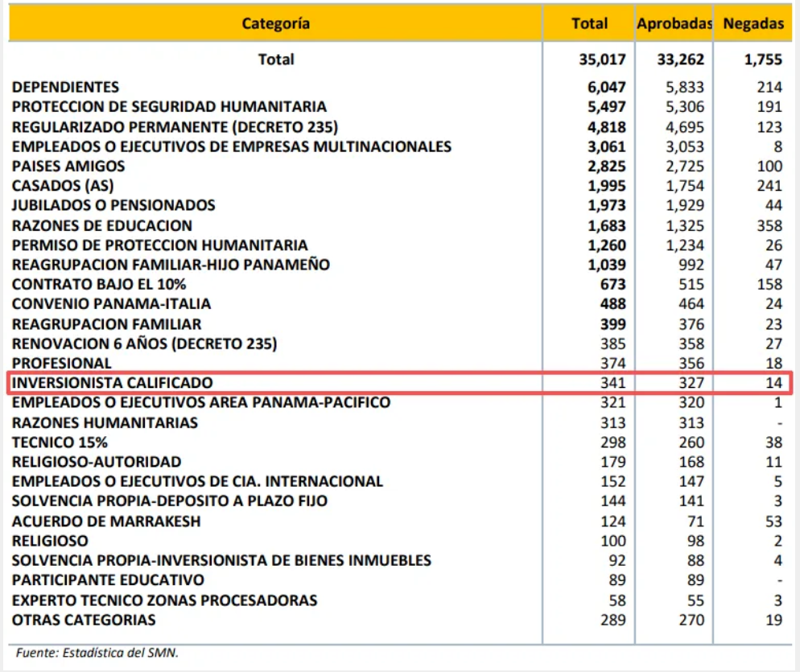This screenshot has height=672, width=800.
Task: Select the DEPENDENTES row label
Action: point(65,87)
